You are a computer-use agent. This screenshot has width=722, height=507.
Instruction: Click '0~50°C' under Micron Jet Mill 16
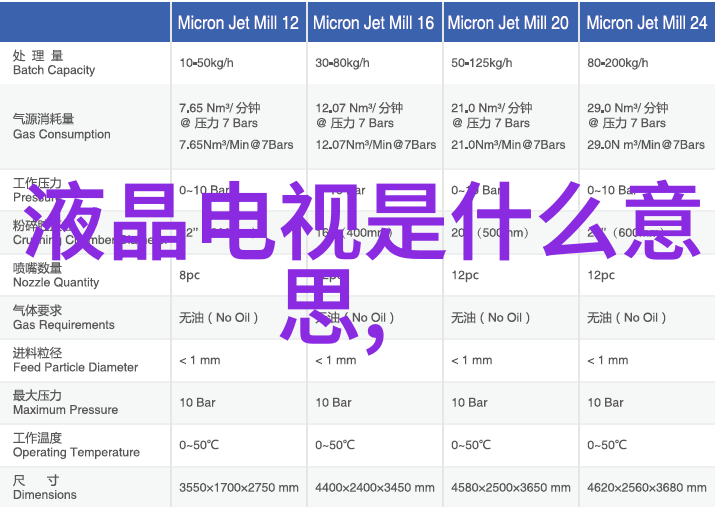[335, 445]
